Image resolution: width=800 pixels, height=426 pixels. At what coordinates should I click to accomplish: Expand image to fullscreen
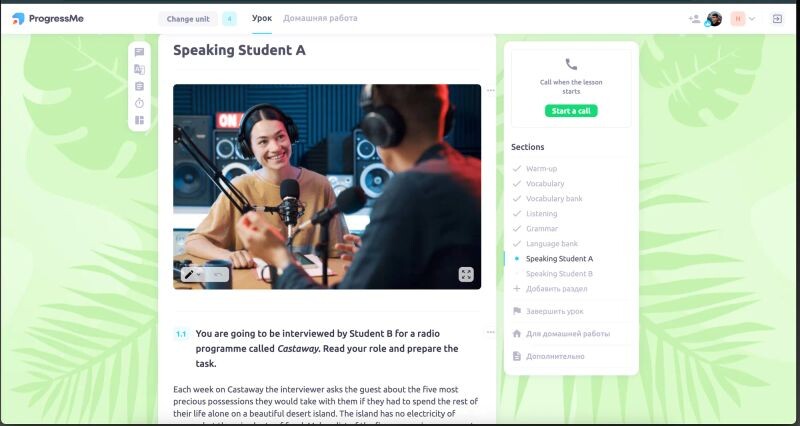click(x=466, y=274)
